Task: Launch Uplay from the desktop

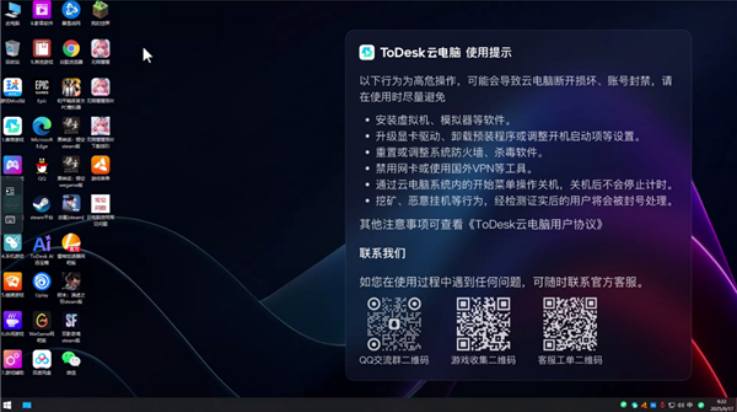Action: (42, 282)
